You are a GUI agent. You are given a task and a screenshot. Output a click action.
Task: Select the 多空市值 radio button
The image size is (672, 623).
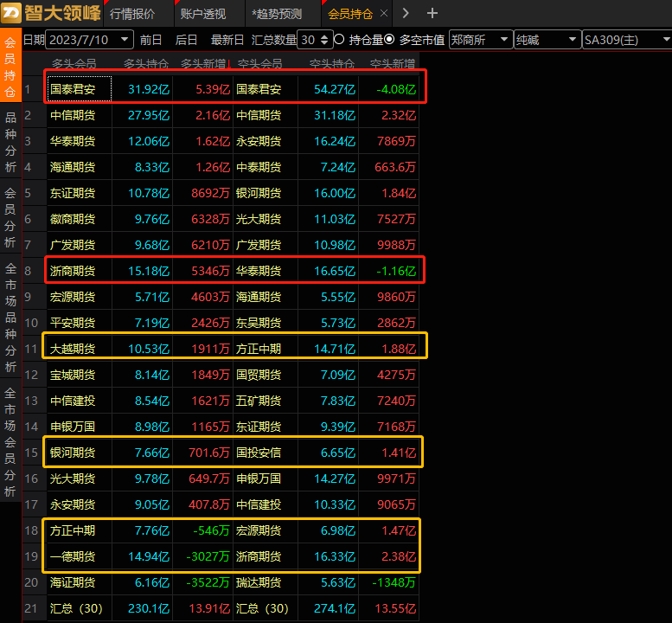[x=389, y=40]
